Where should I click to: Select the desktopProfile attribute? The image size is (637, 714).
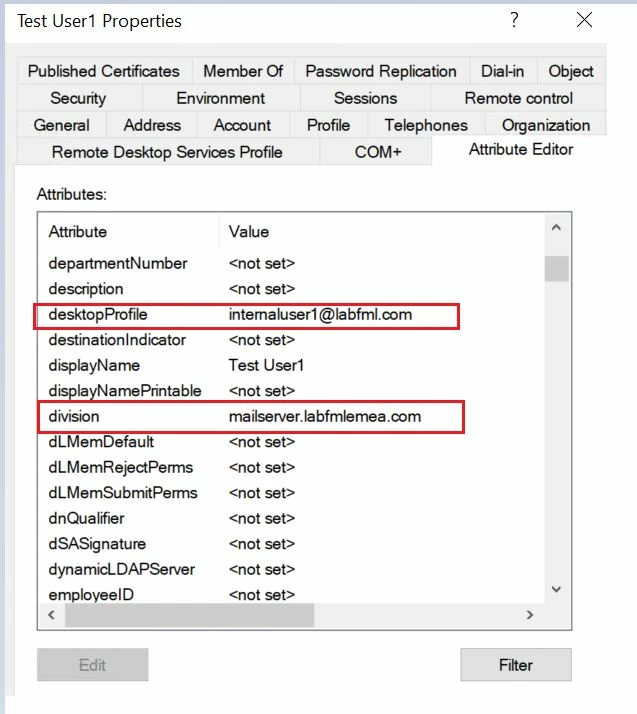[98, 315]
